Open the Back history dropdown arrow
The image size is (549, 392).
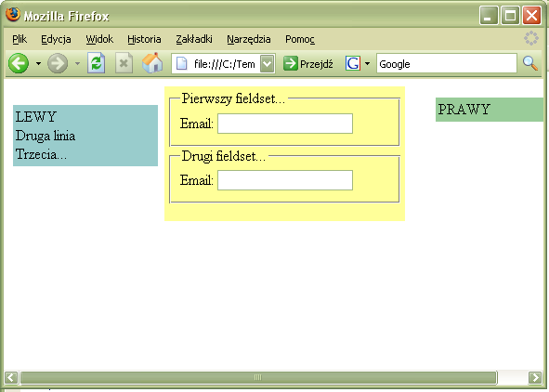point(38,64)
